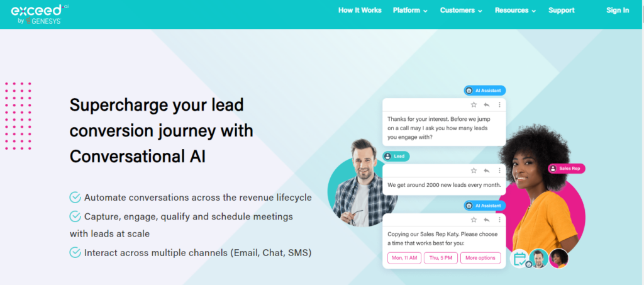This screenshot has height=285, width=644.
Task: Open three-dot menu on 'Copying our Sales Rep' message
Action: (x=499, y=220)
